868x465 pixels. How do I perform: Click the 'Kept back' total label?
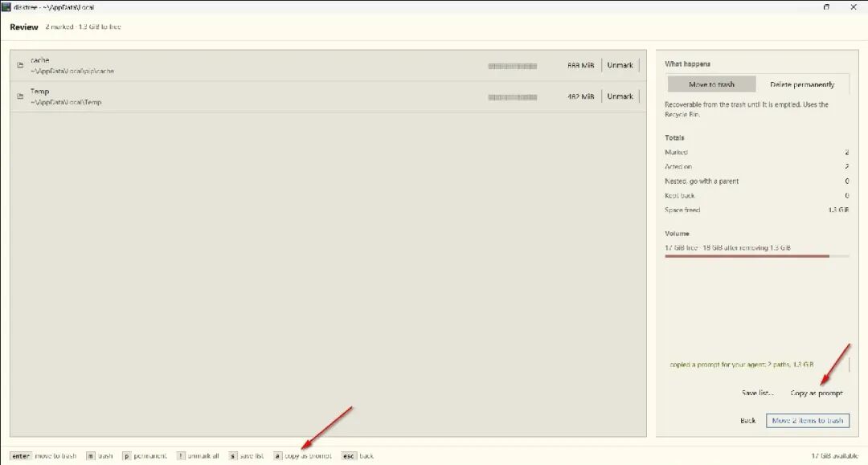point(680,195)
